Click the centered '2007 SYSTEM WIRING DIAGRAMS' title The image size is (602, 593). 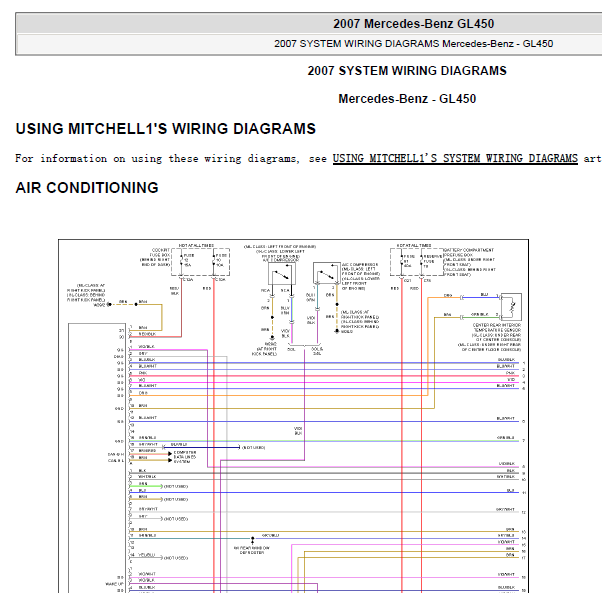click(407, 71)
